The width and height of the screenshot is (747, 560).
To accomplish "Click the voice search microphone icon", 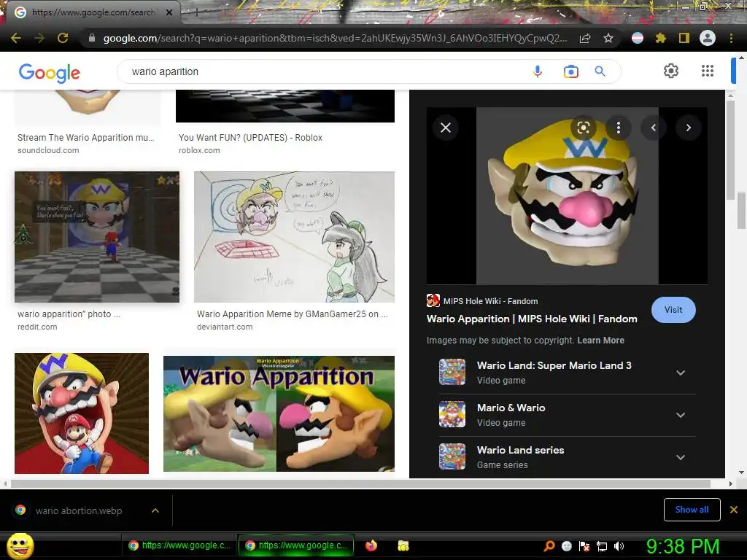I will tap(538, 71).
